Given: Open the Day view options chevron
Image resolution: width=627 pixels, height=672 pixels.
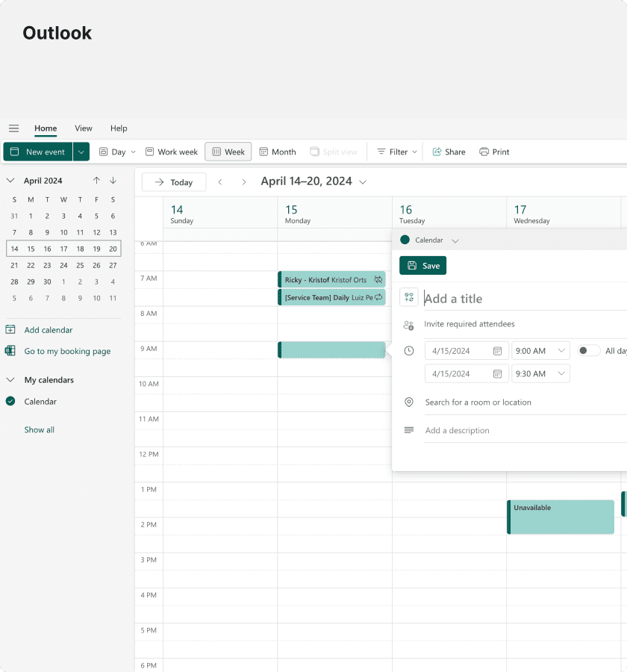Looking at the screenshot, I should [x=134, y=152].
